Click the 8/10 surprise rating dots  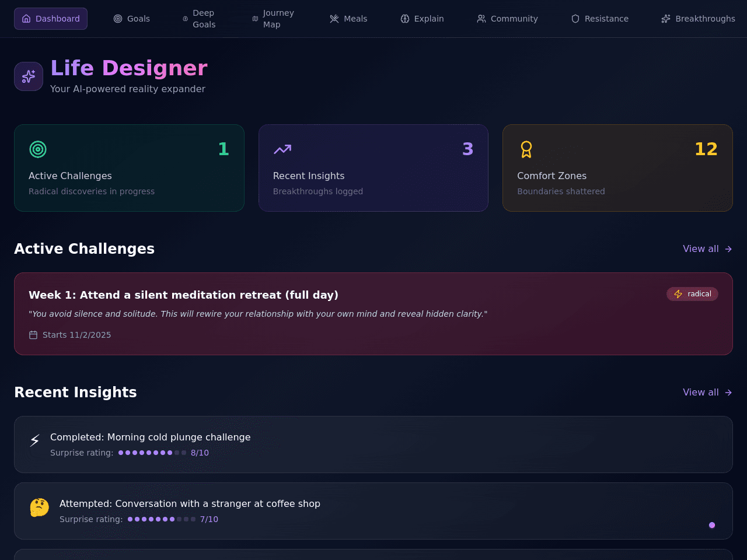point(152,453)
